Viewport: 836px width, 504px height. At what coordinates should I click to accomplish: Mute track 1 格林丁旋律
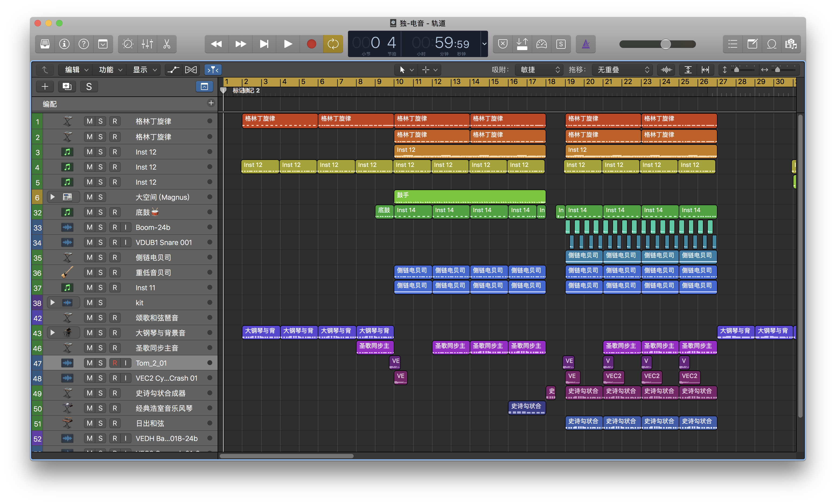point(90,121)
